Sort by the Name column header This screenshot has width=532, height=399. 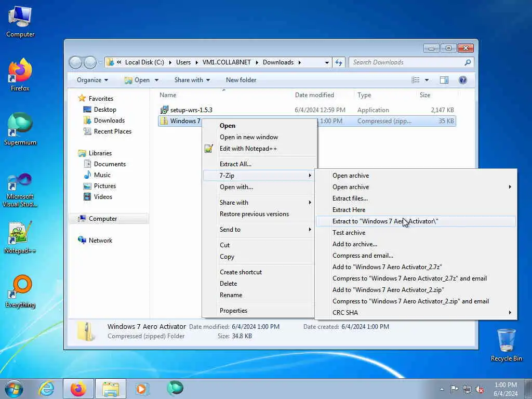coord(168,95)
